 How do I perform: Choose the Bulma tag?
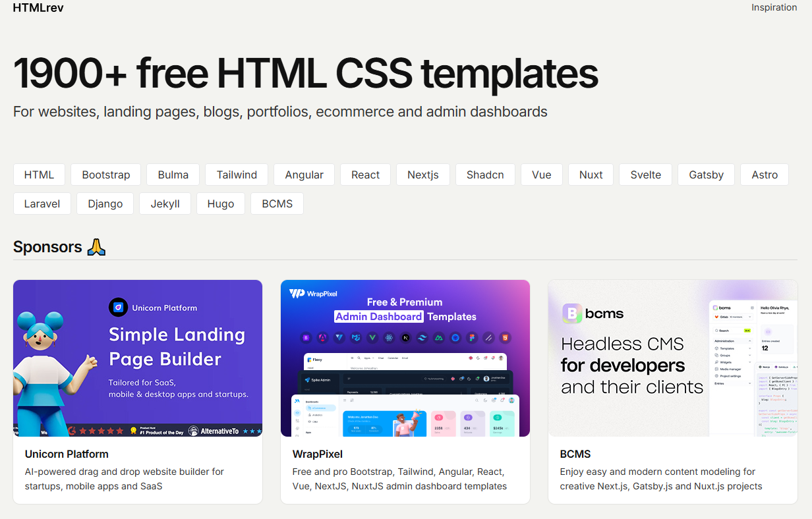pos(173,175)
